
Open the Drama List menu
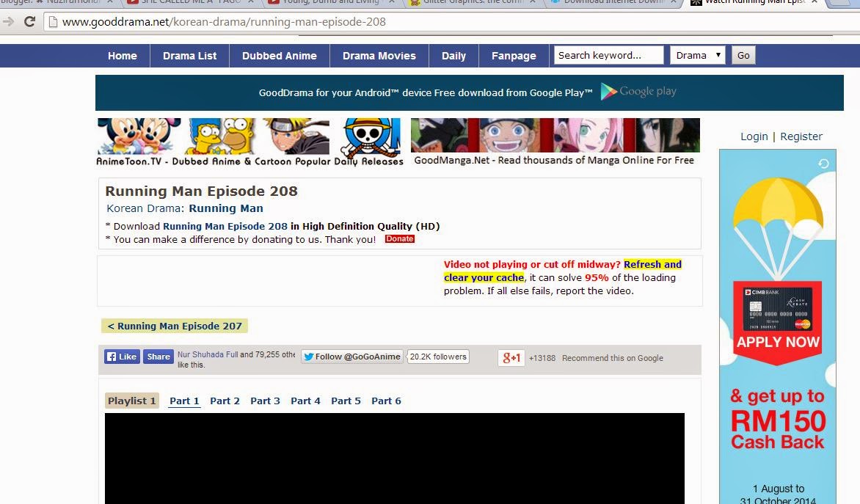[x=190, y=56]
